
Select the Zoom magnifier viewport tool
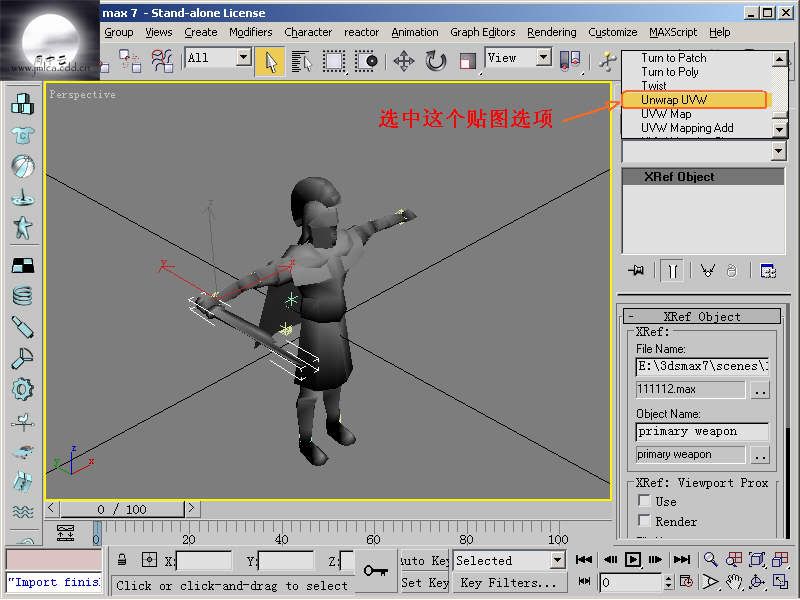[710, 560]
